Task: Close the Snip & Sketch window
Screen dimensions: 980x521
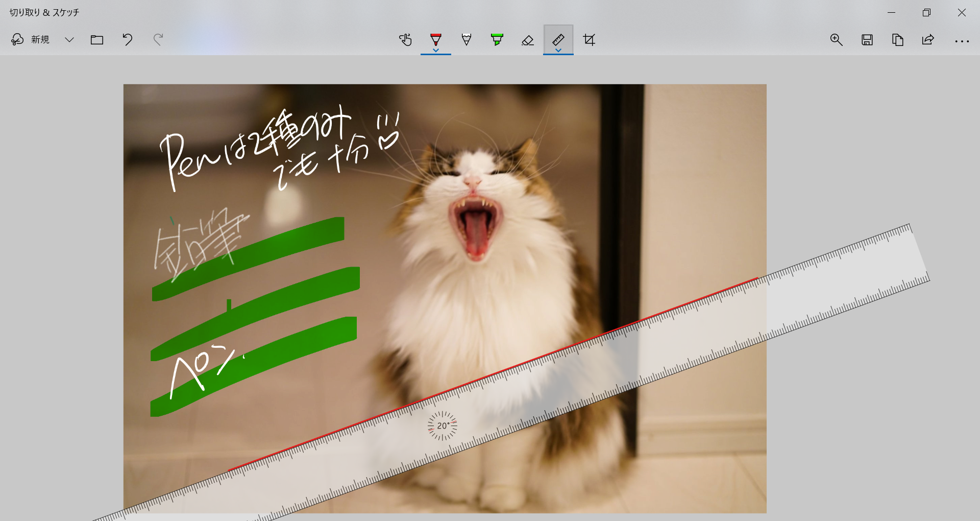Action: click(x=962, y=12)
